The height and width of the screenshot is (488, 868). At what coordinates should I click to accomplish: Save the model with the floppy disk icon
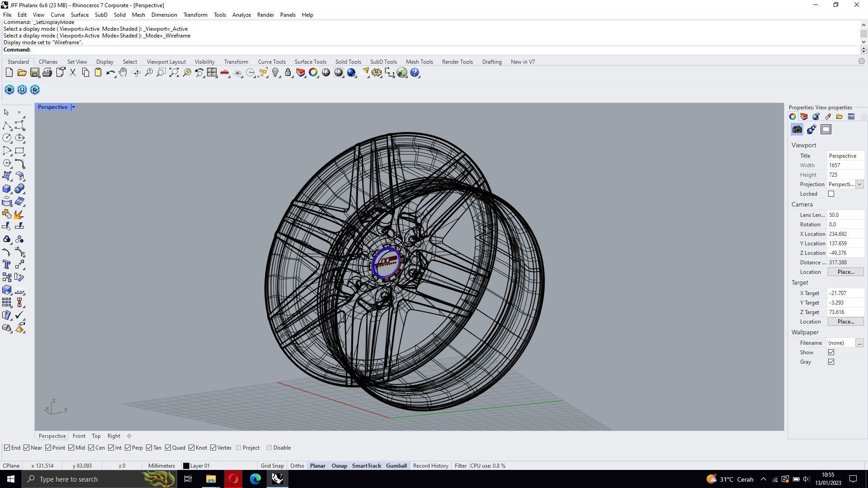click(x=34, y=73)
